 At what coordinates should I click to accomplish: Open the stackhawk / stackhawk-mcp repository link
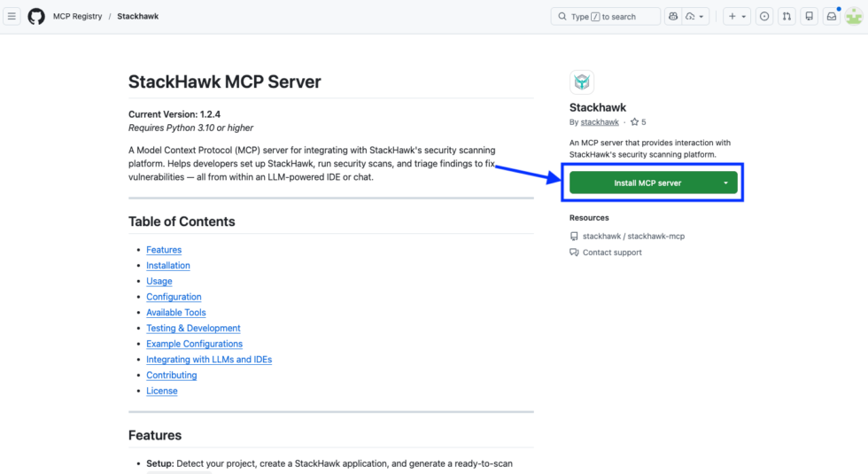(x=633, y=236)
